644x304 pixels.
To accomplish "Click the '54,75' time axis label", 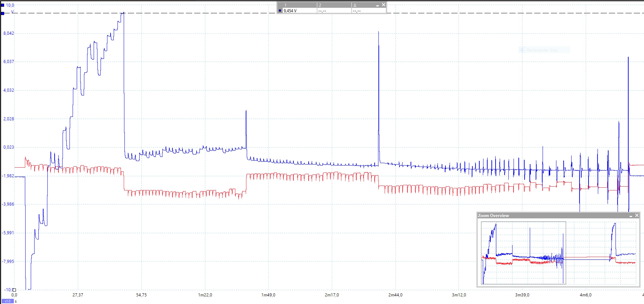I will pos(142,295).
